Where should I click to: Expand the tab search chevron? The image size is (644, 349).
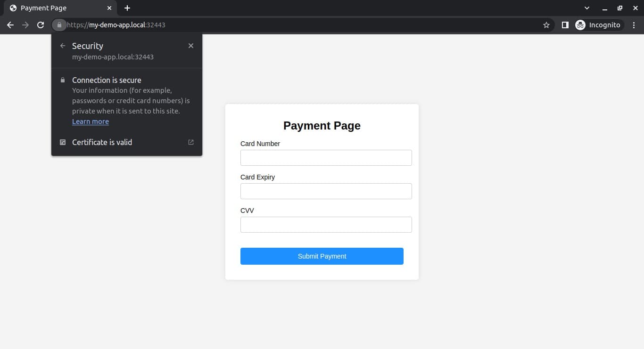point(587,8)
